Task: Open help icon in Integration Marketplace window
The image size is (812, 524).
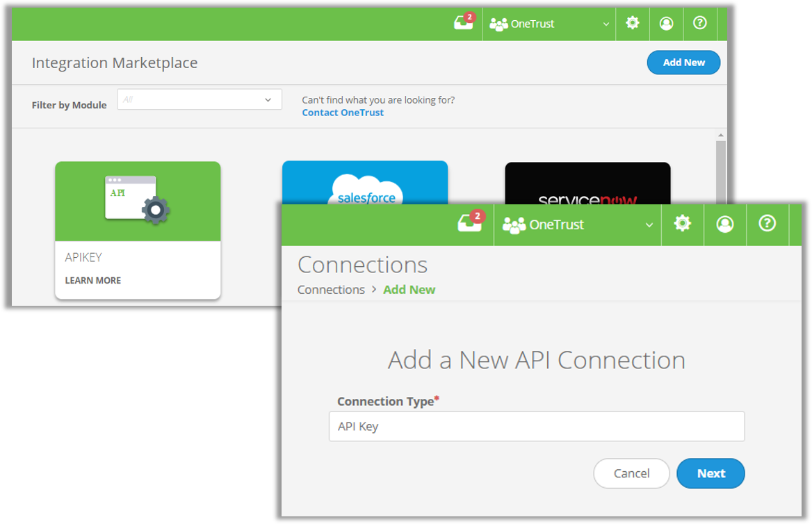Action: 699,24
